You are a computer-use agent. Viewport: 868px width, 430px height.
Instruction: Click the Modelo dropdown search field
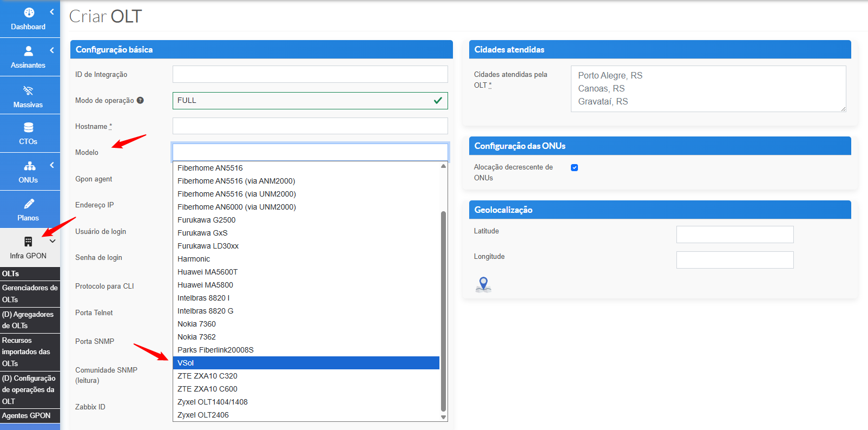click(310, 152)
